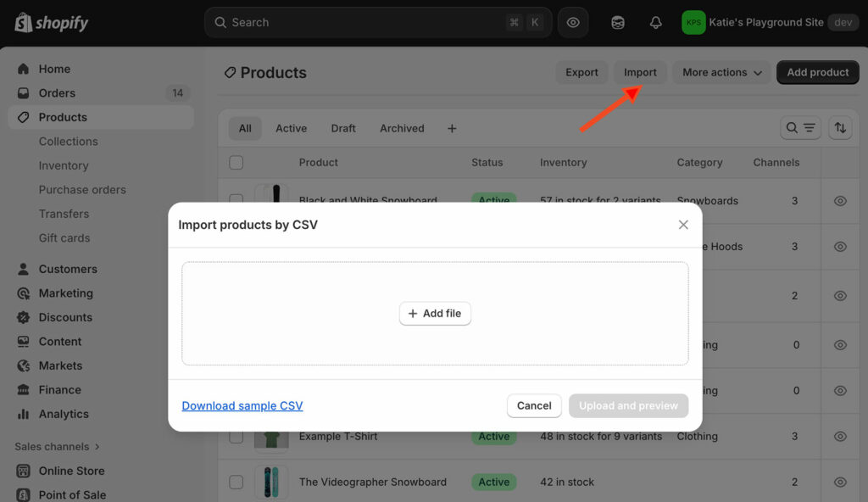The image size is (868, 502).
Task: Click the Export button
Action: click(581, 72)
